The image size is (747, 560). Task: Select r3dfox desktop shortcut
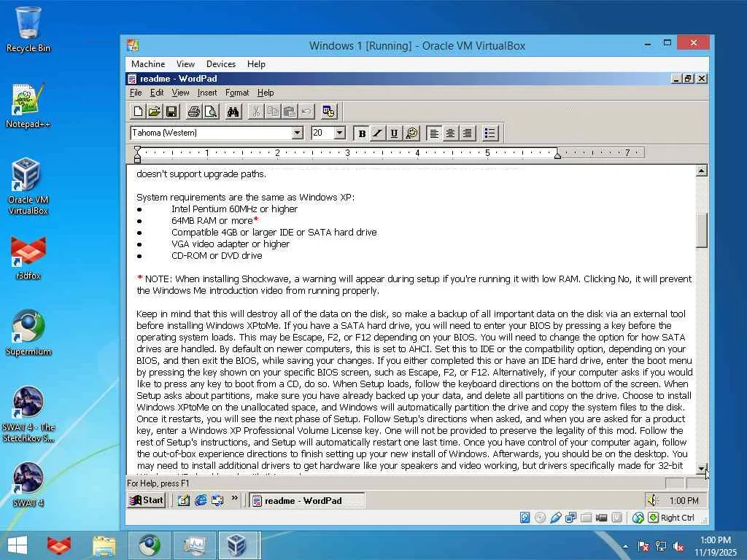[x=28, y=257]
